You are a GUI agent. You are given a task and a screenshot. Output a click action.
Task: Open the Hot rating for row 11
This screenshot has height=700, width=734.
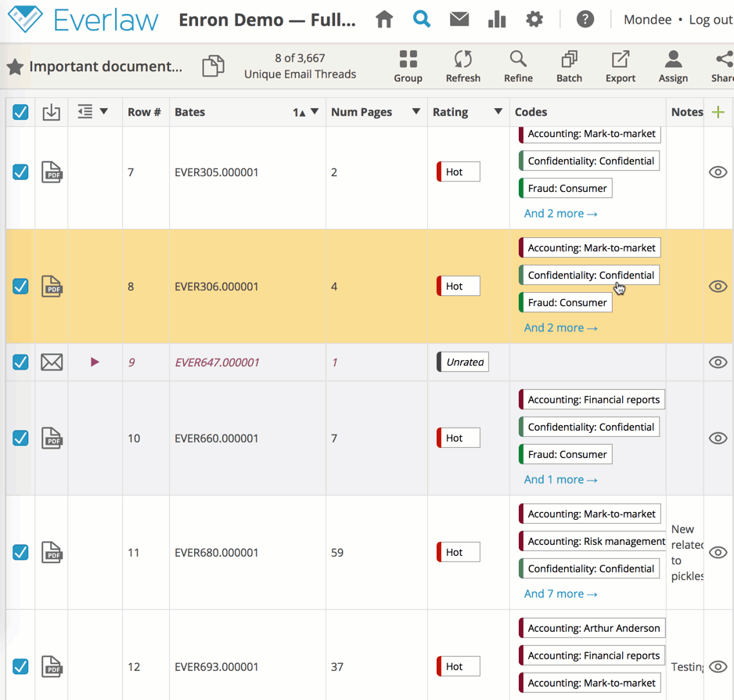coord(459,553)
